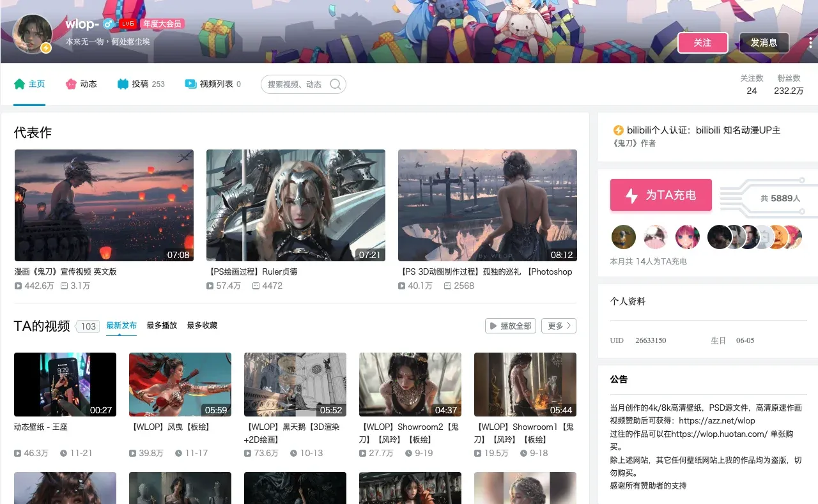
Task: View the 关注数 24 following list
Action: (x=752, y=84)
